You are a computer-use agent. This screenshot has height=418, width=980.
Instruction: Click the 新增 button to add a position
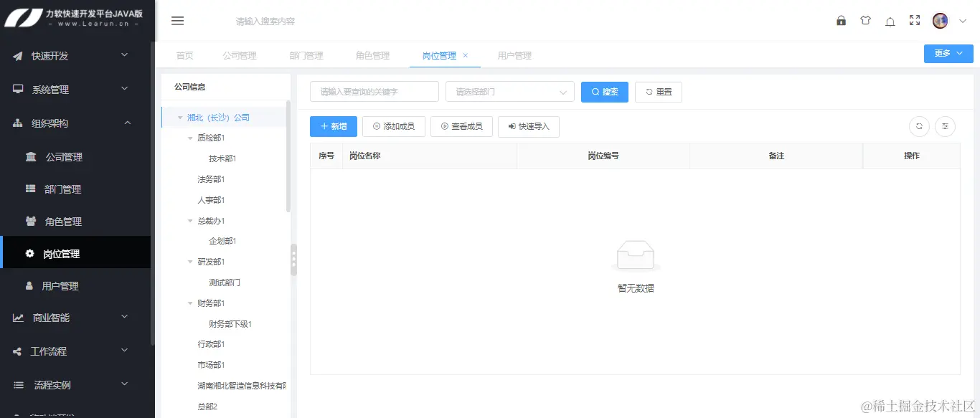click(x=333, y=126)
